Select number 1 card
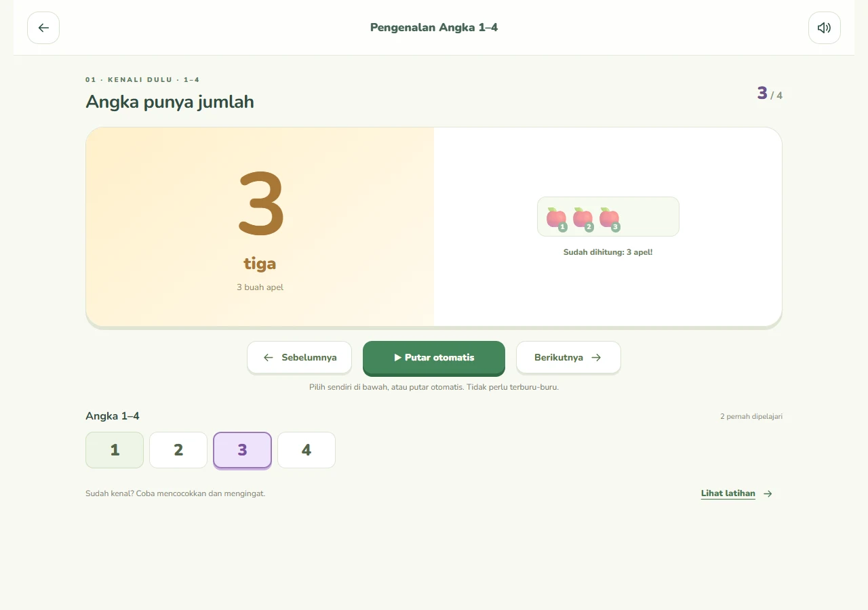868x610 pixels. pyautogui.click(x=115, y=450)
